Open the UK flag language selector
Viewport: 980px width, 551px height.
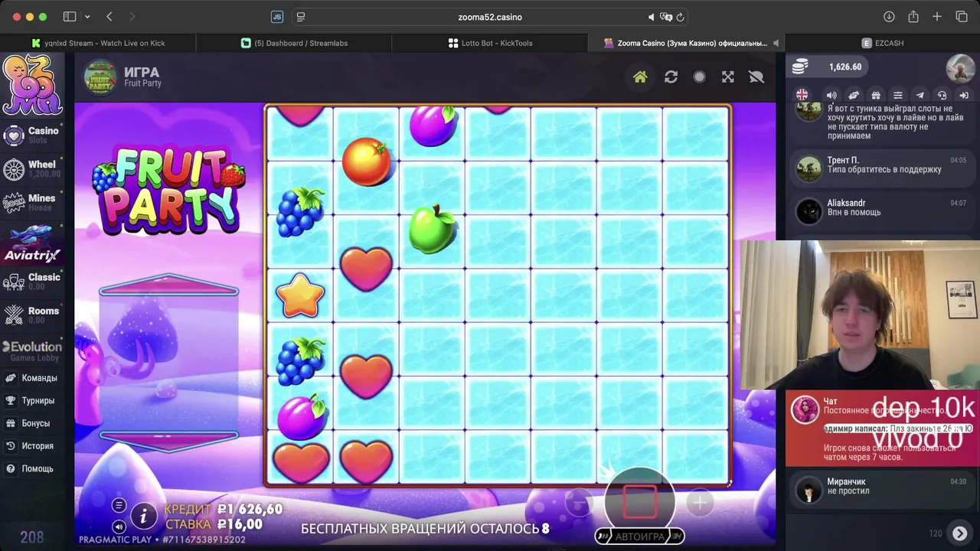(802, 95)
